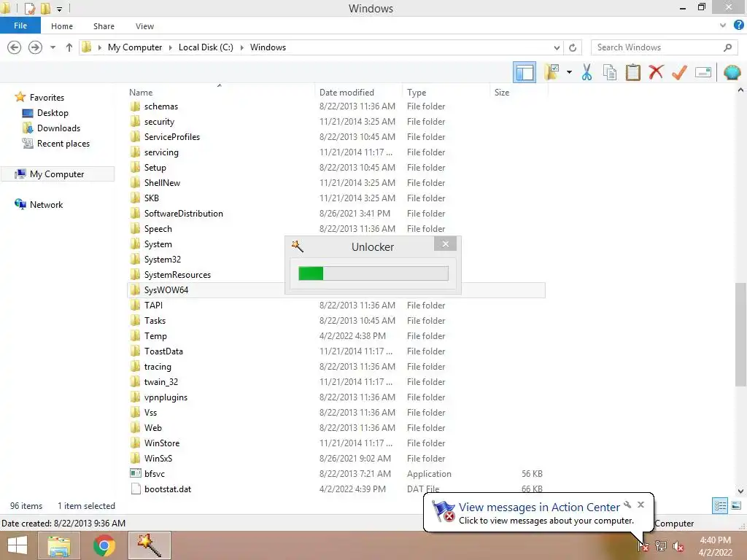Open the address bar history dropdown
The width and height of the screenshot is (747, 560).
(557, 47)
